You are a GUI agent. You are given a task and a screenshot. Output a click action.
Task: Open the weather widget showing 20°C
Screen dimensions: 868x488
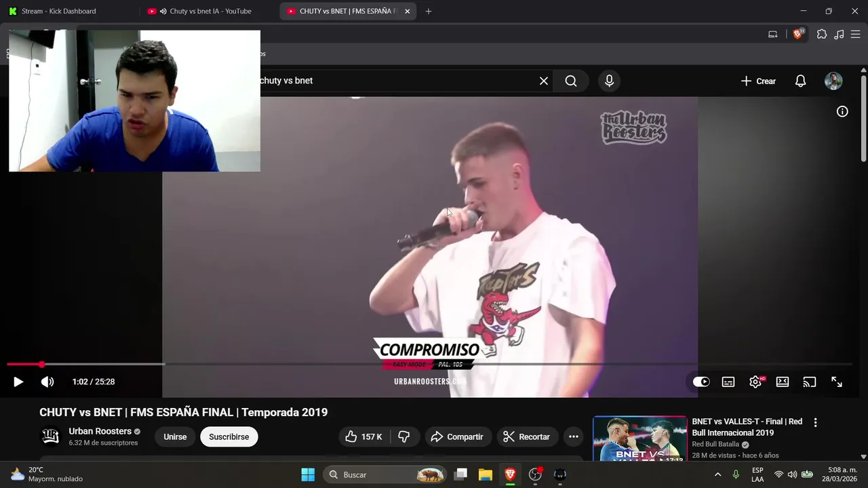(46, 474)
